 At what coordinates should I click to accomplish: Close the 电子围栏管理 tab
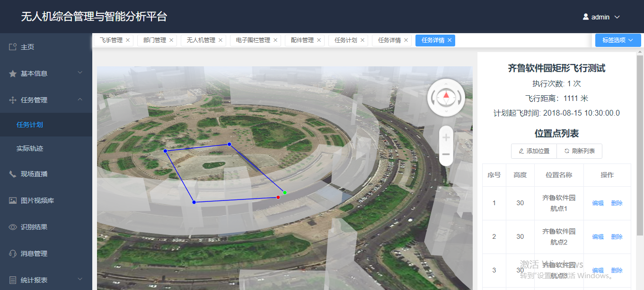pos(275,40)
